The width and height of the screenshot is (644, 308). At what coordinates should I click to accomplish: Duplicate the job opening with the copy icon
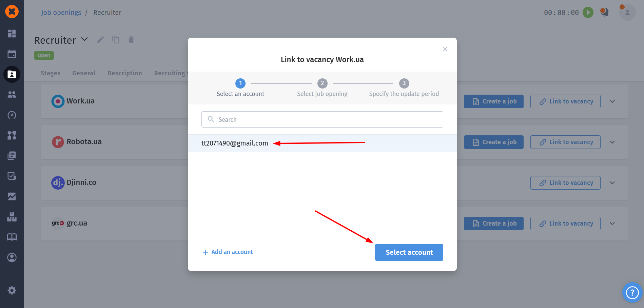coord(116,40)
